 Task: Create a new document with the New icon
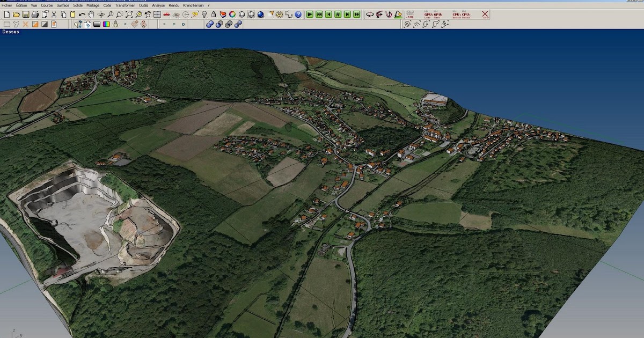pyautogui.click(x=6, y=14)
